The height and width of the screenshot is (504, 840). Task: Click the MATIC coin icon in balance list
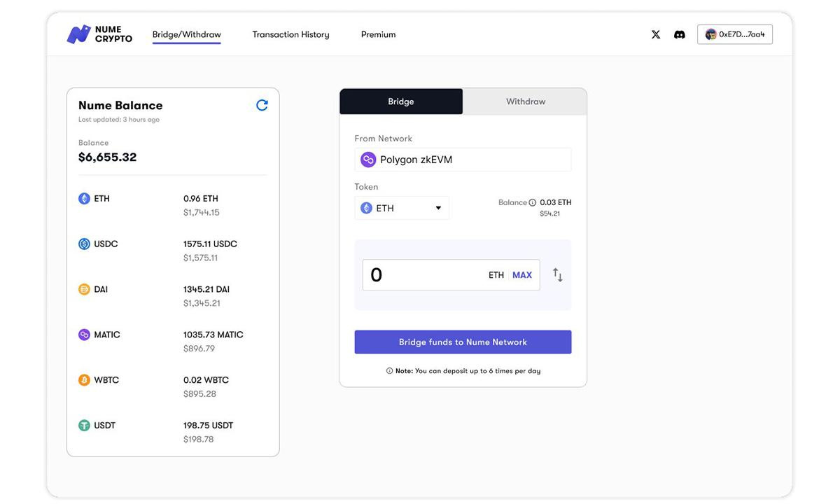point(84,335)
